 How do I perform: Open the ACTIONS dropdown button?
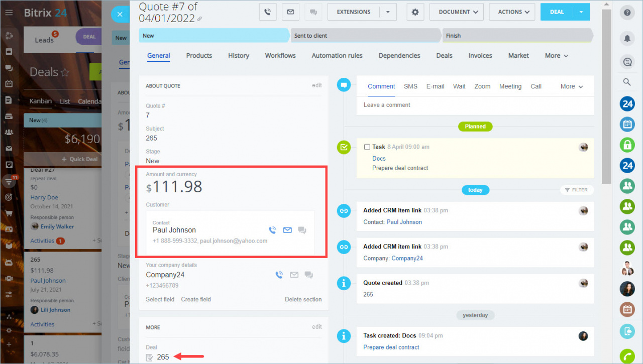point(512,12)
